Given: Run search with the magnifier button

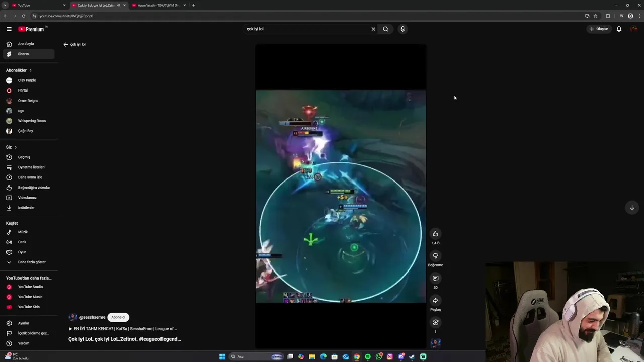Looking at the screenshot, I should tap(385, 29).
